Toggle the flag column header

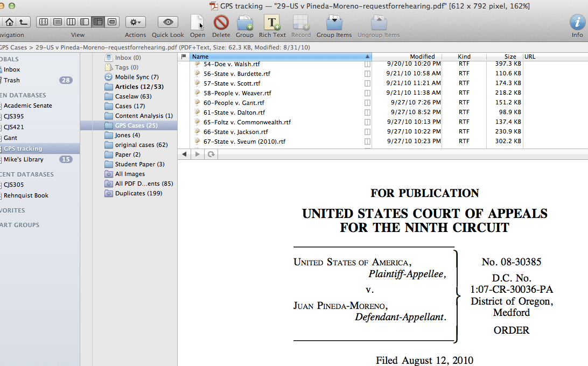coord(184,57)
